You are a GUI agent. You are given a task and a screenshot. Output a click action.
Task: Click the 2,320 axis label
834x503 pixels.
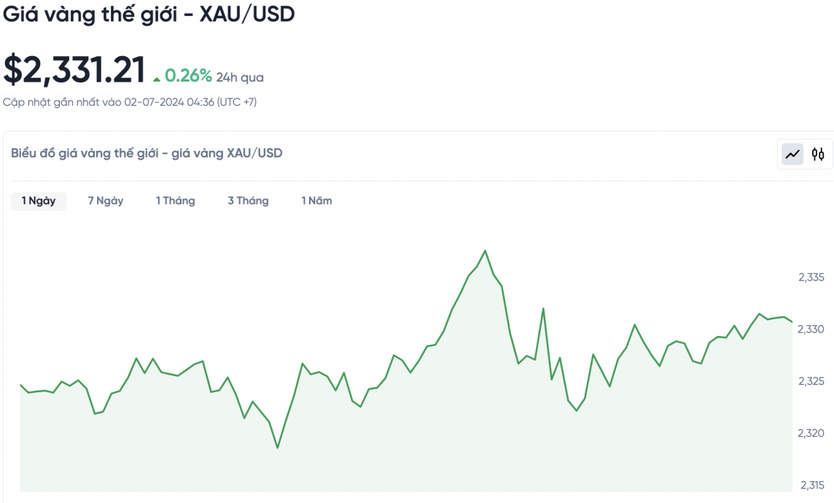pos(811,433)
